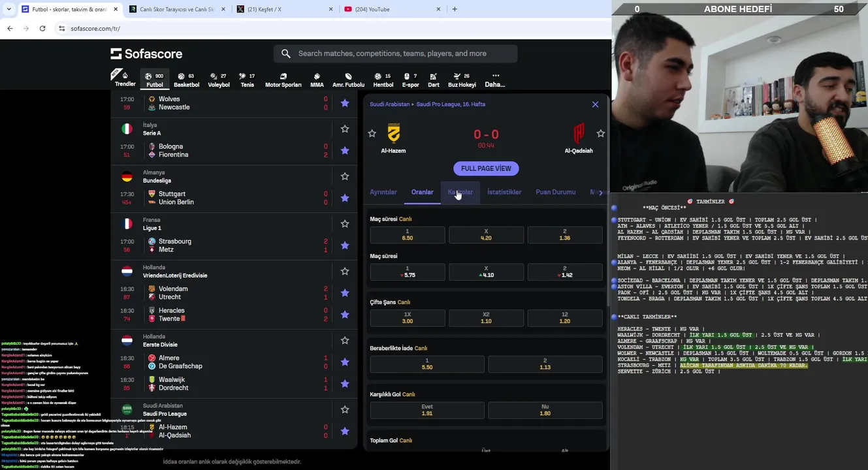Favorite the Eerste Divisie league
This screenshot has width=868, height=470.
pyautogui.click(x=345, y=341)
